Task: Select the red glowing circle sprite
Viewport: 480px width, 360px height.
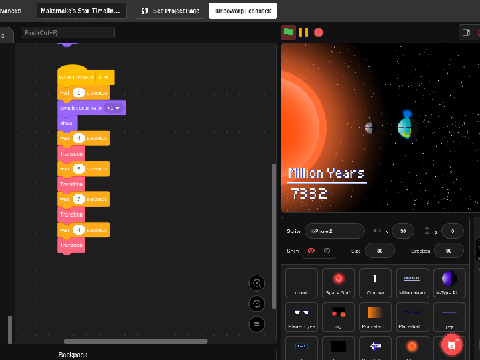Action: pos(338,283)
